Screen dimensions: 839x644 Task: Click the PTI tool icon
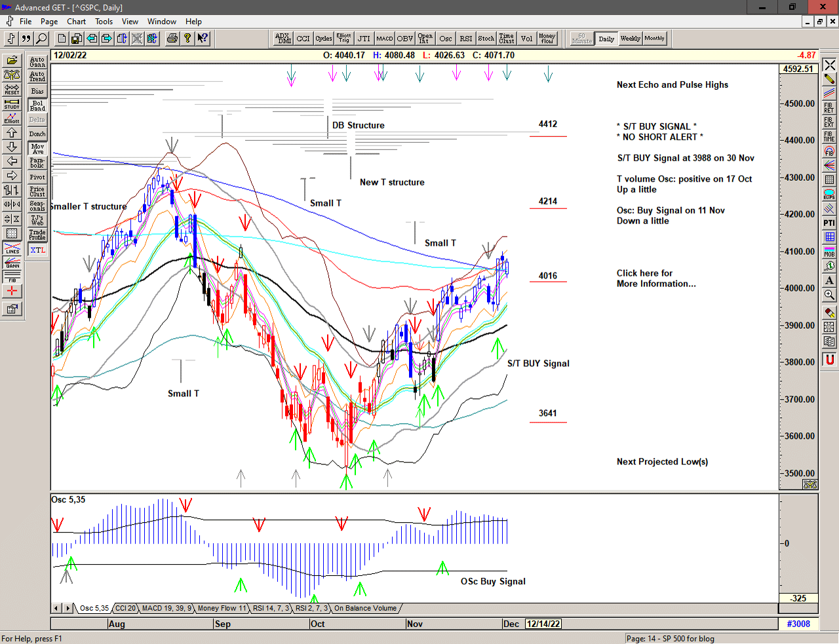tap(829, 223)
